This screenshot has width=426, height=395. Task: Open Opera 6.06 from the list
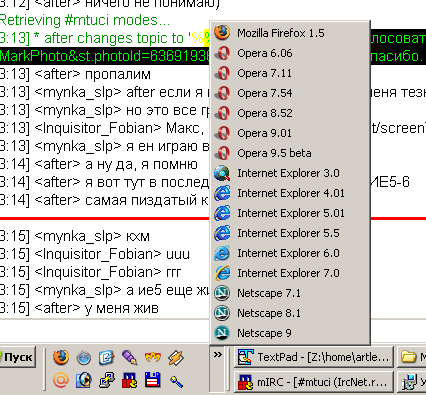coord(290,53)
